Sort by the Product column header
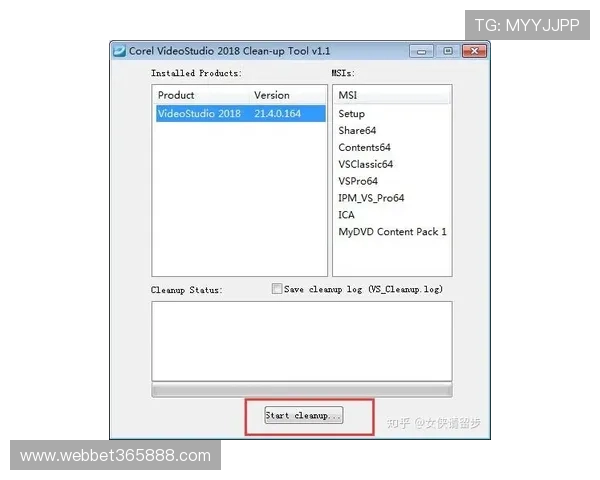 click(200, 95)
